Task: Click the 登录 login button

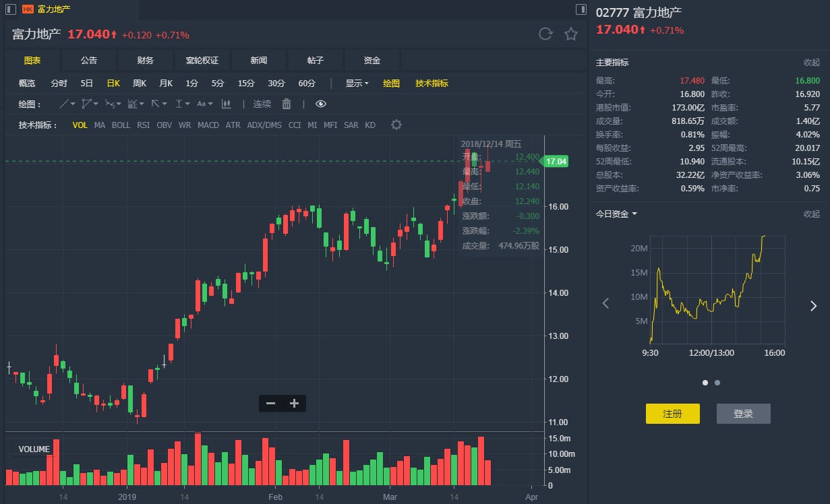Action: 743,414
